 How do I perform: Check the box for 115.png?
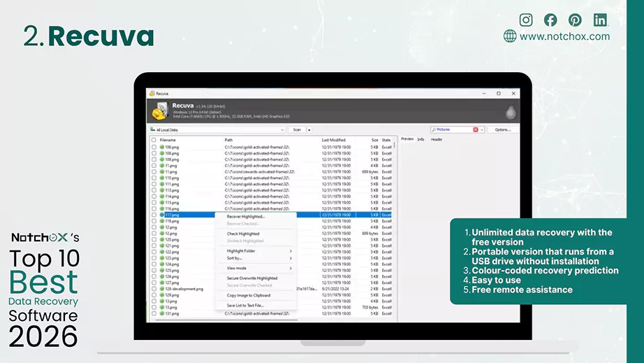pos(154,202)
